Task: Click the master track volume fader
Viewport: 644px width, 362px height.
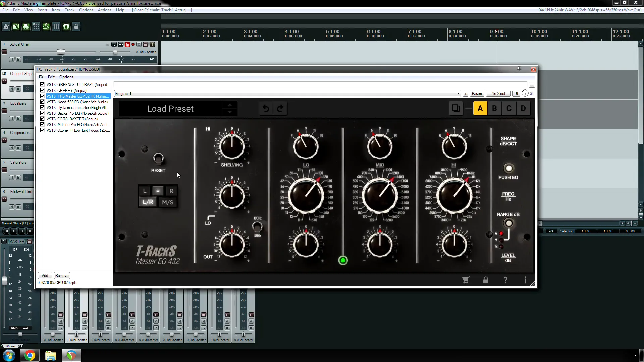Action: 4,281
